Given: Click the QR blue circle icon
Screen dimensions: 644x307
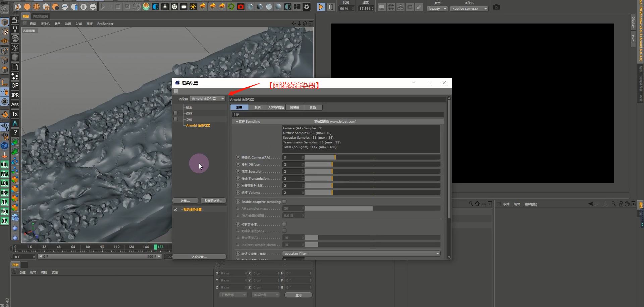Looking at the screenshot, I should pyautogui.click(x=5, y=146).
